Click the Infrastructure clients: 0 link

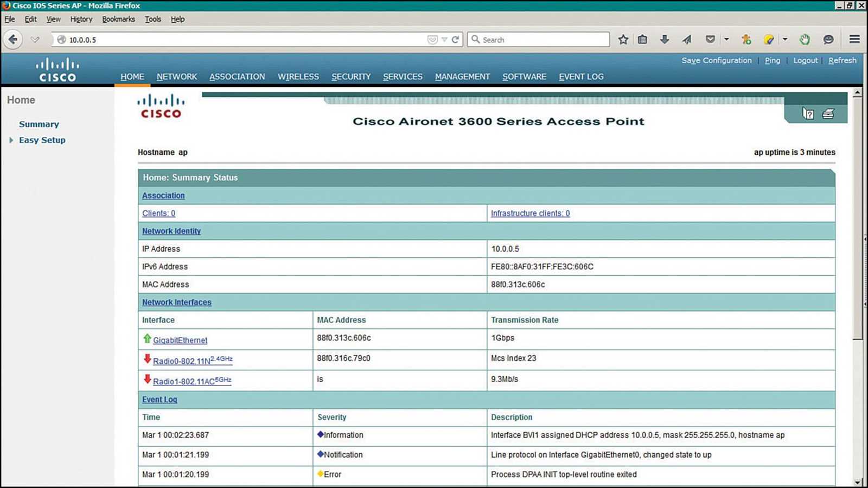pyautogui.click(x=530, y=213)
